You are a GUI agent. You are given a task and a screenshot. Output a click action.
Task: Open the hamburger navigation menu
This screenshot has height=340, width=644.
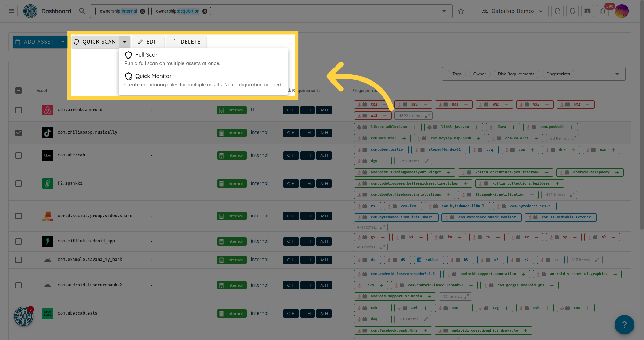click(11, 11)
